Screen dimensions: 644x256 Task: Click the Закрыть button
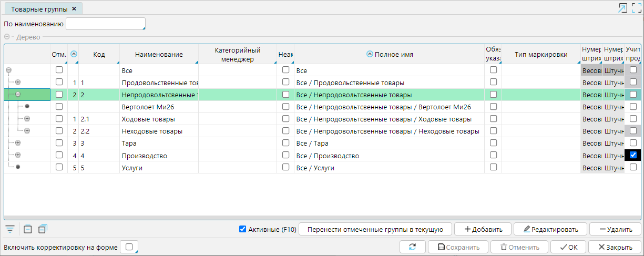pyautogui.click(x=615, y=247)
